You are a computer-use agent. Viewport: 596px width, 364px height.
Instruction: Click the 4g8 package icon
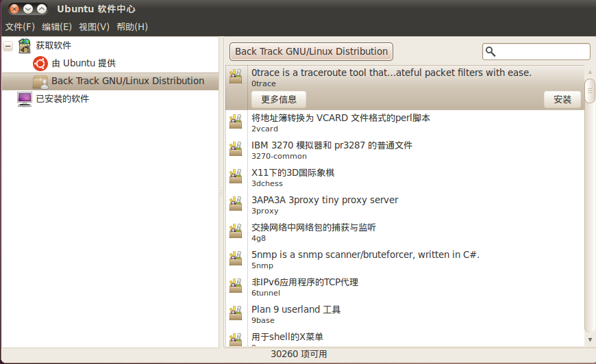coord(236,231)
